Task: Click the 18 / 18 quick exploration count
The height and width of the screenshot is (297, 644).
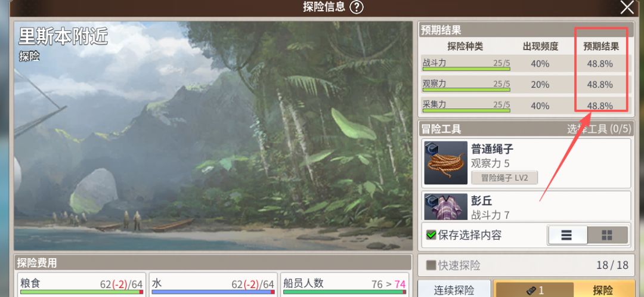Action: [x=612, y=265]
